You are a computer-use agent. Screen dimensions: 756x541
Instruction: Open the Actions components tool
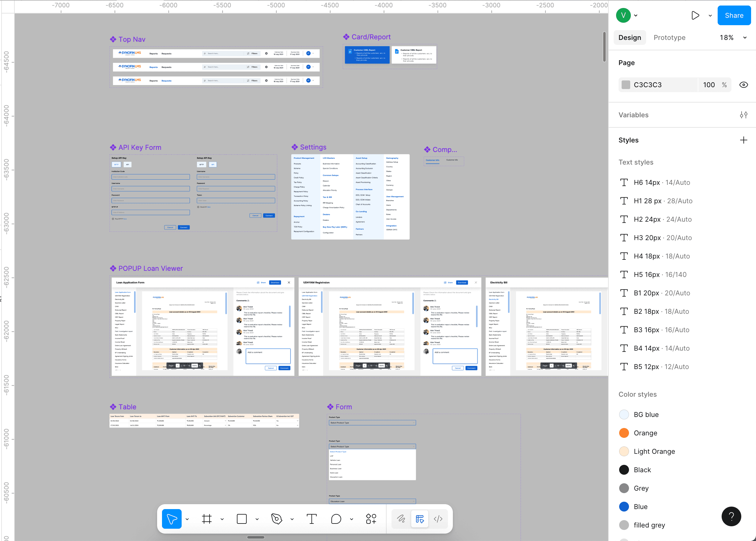371,519
